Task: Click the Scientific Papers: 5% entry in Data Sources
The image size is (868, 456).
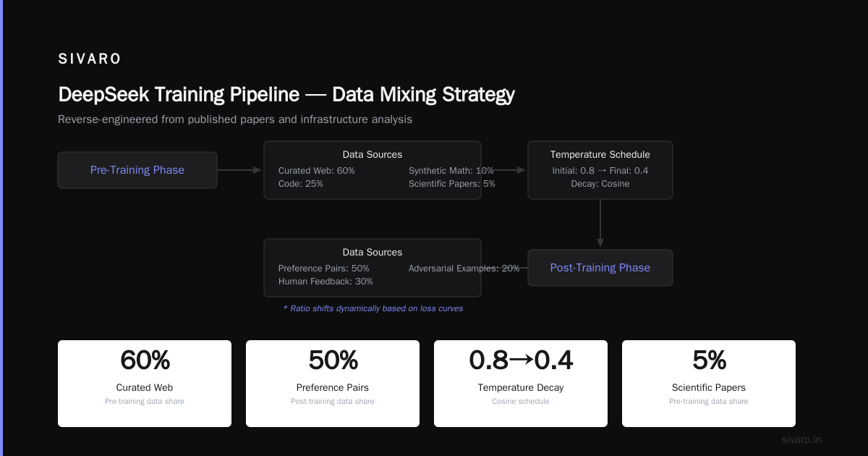Action: click(452, 184)
